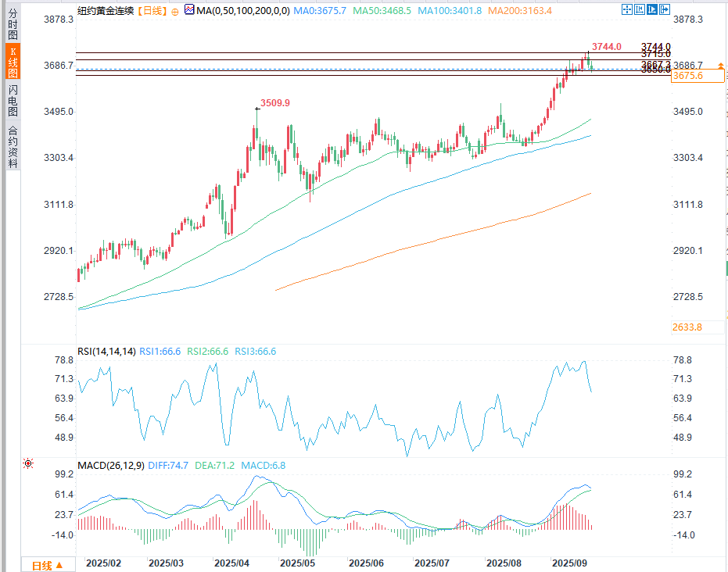Click the DIFF:74.7 value
The height and width of the screenshot is (572, 728).
coord(168,465)
